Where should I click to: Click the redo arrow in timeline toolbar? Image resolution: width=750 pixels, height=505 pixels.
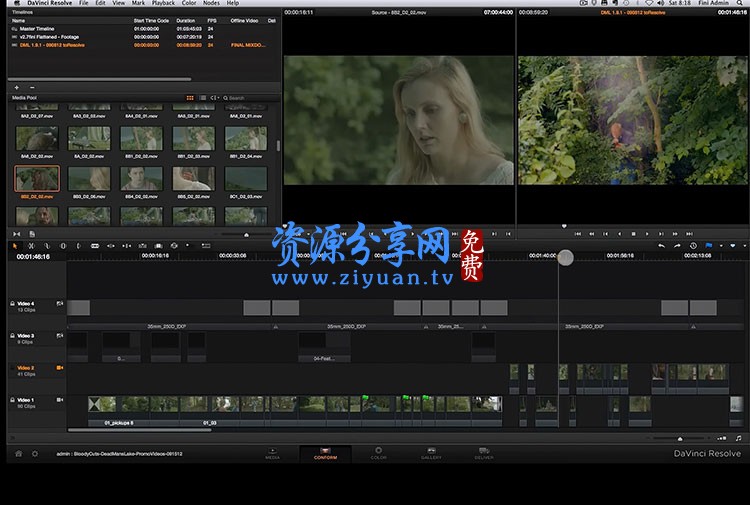tap(677, 246)
